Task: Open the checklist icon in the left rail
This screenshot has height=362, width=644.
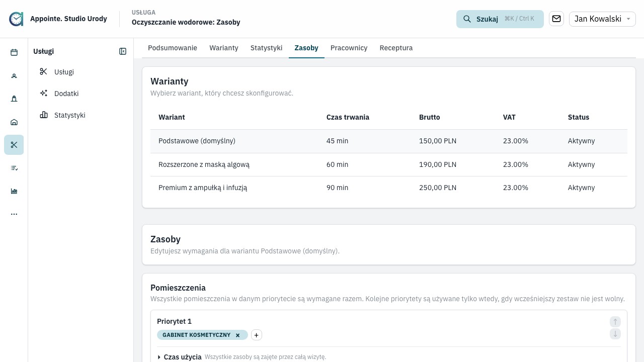Action: pos(14,168)
